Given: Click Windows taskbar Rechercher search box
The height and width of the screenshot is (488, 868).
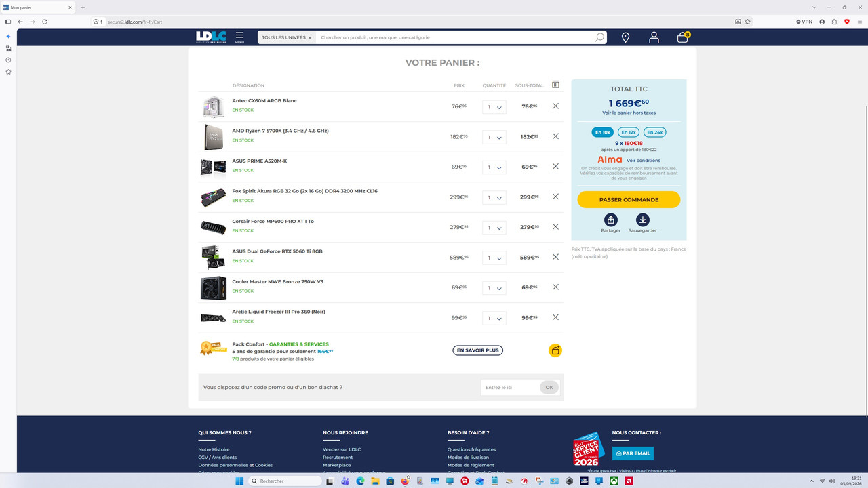Looking at the screenshot, I should point(285,481).
